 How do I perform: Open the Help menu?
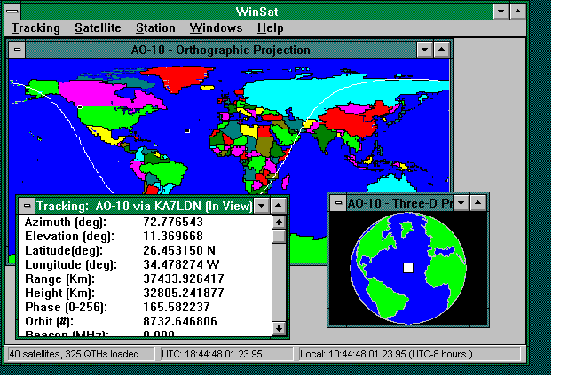[x=270, y=28]
